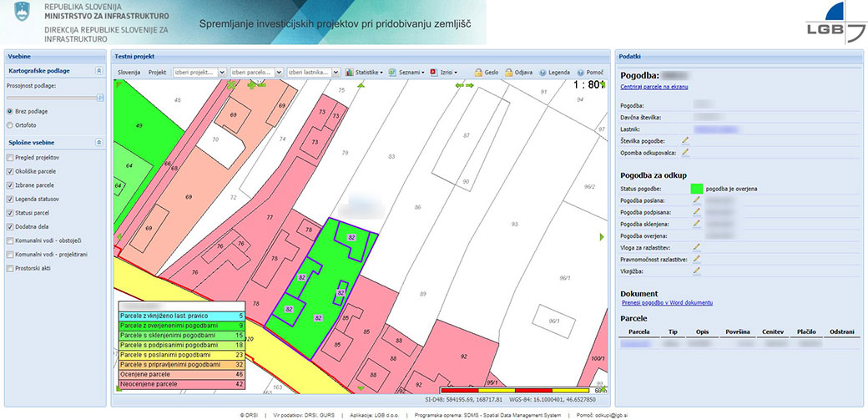Open the Legenda help icon
This screenshot has width=868, height=420.
pyautogui.click(x=543, y=73)
